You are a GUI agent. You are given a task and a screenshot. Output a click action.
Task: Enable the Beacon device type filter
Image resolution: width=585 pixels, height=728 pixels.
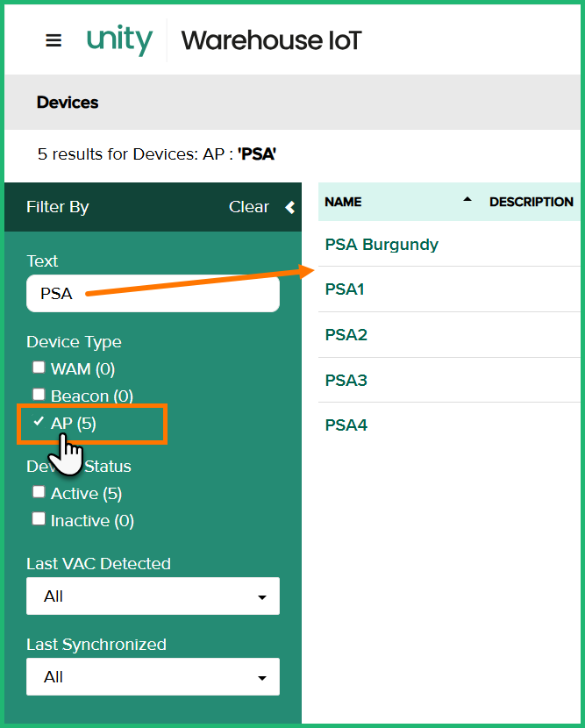coord(39,395)
